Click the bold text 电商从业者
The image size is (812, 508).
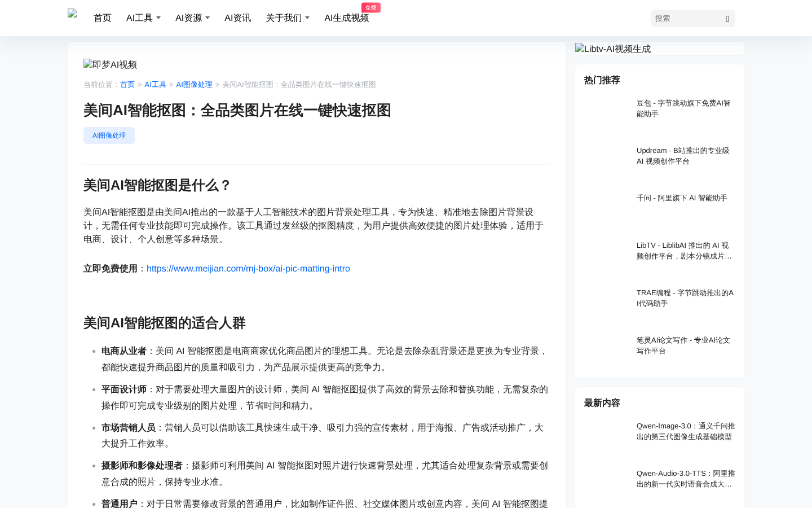[124, 351]
